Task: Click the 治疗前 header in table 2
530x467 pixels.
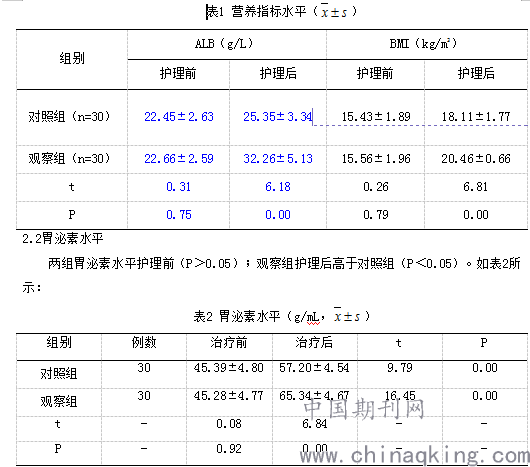Action: click(x=229, y=343)
